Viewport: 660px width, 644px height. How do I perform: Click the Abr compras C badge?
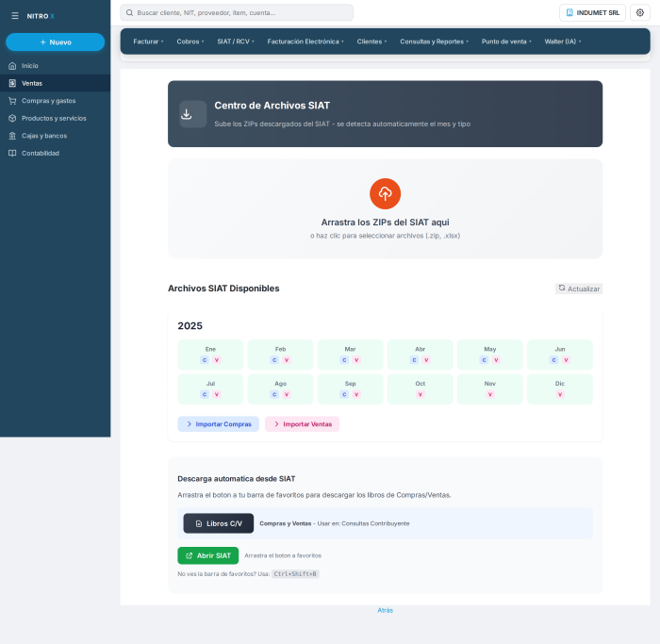(414, 360)
